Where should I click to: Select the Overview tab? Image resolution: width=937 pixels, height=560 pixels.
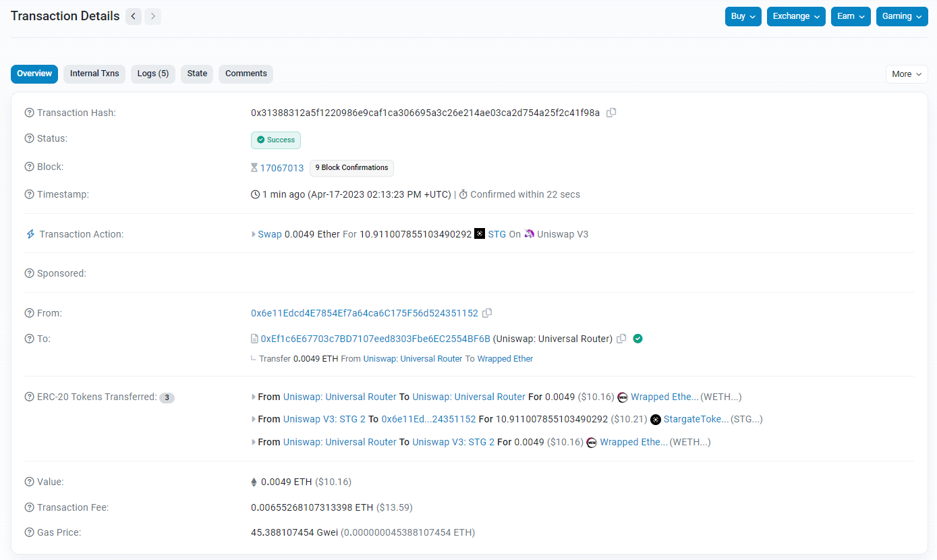pyautogui.click(x=34, y=74)
